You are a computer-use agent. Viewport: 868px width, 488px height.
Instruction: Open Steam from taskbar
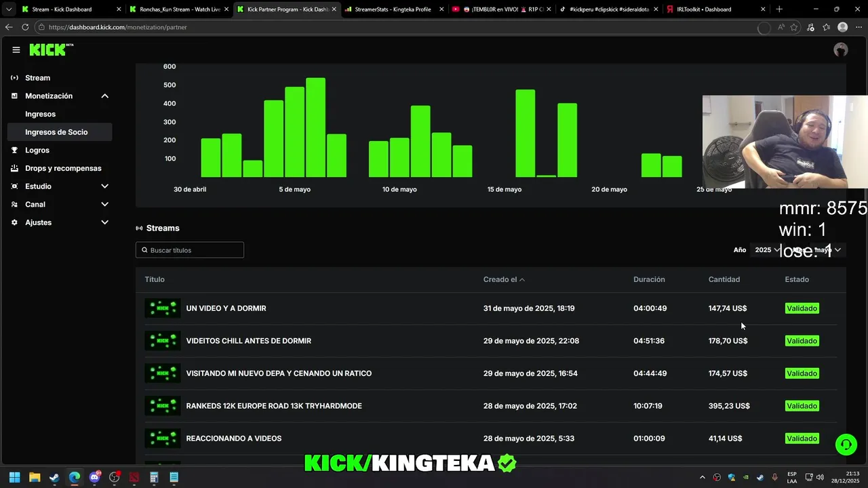pos(54,477)
